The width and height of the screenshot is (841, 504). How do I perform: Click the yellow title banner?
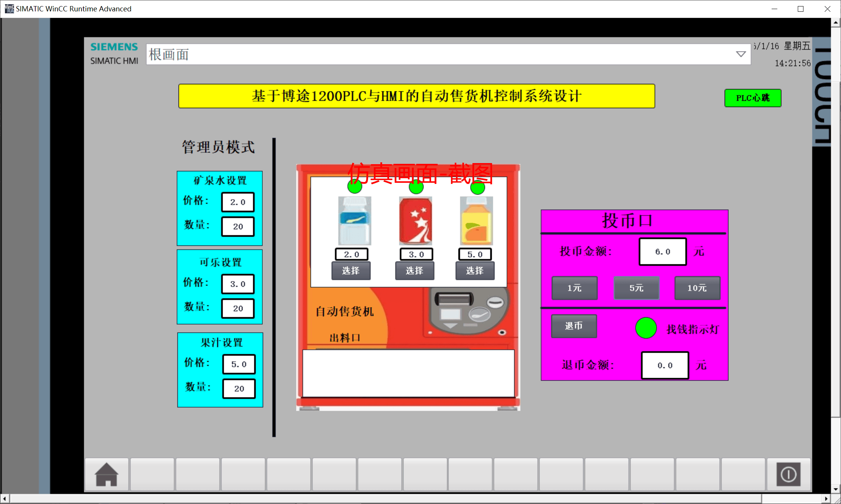[416, 96]
